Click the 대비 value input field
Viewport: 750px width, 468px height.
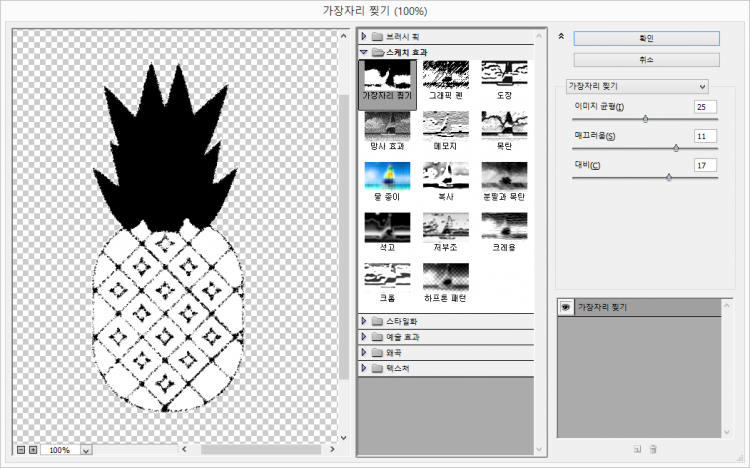tap(705, 165)
